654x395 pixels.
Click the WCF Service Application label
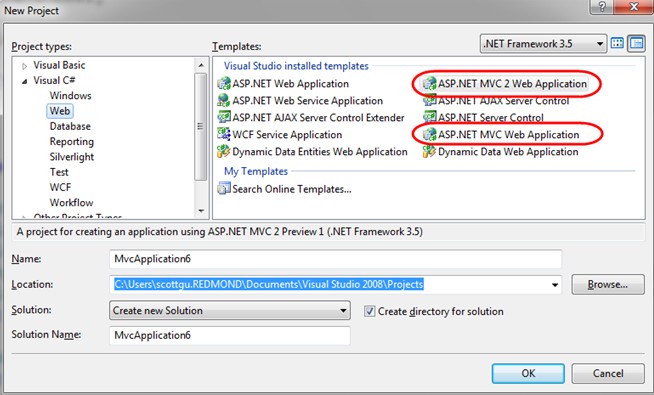pyautogui.click(x=287, y=134)
